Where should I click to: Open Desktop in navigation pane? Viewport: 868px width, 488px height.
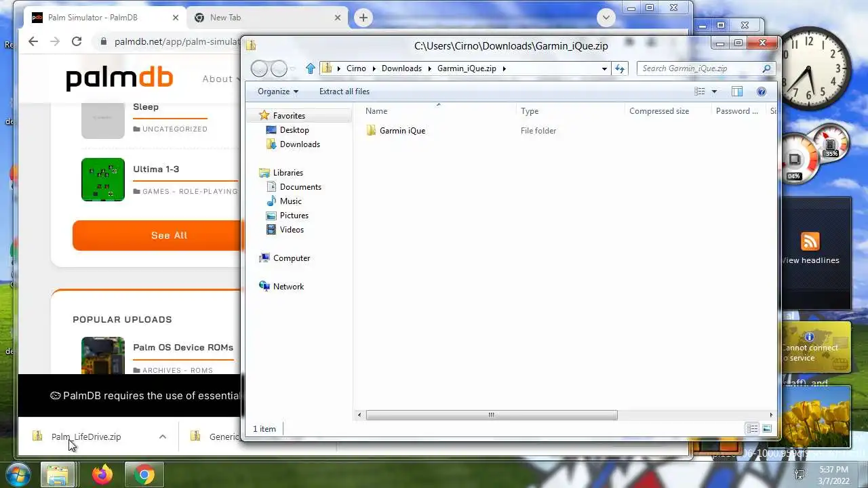294,130
